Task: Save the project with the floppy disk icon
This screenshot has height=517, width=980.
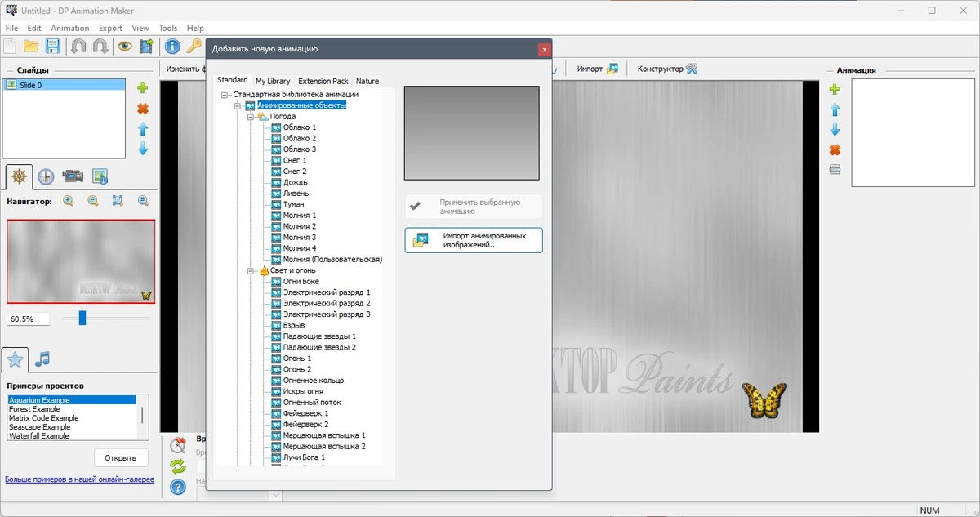Action: pyautogui.click(x=52, y=47)
